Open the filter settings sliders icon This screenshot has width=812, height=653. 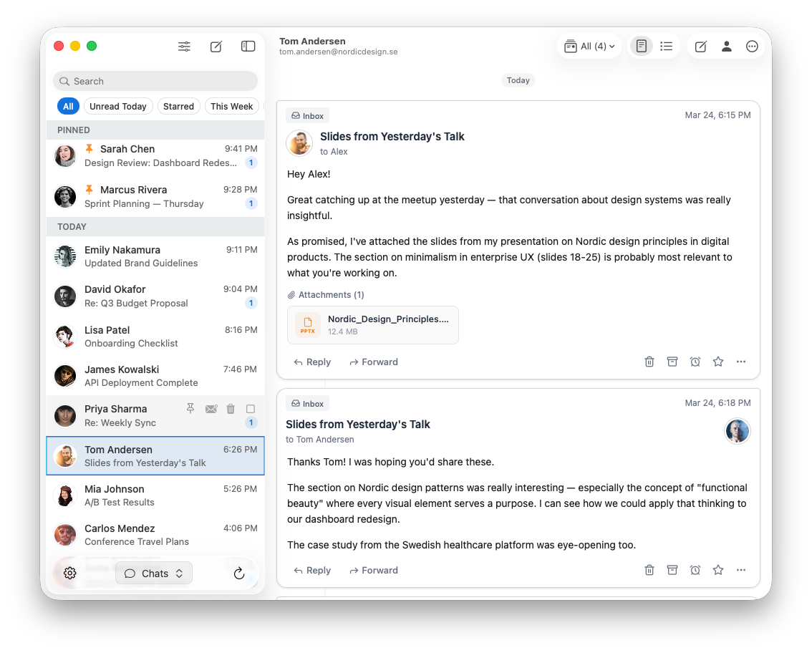pyautogui.click(x=184, y=46)
